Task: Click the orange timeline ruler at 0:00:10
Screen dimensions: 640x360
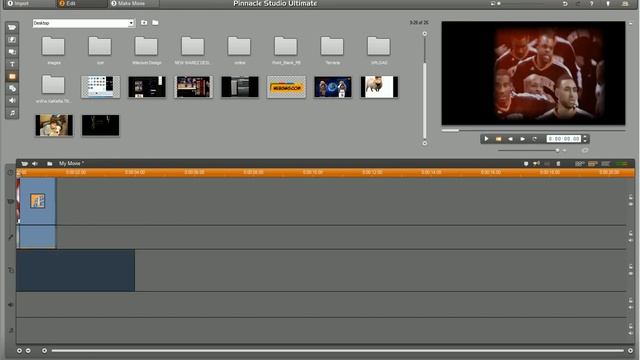Action: click(313, 173)
